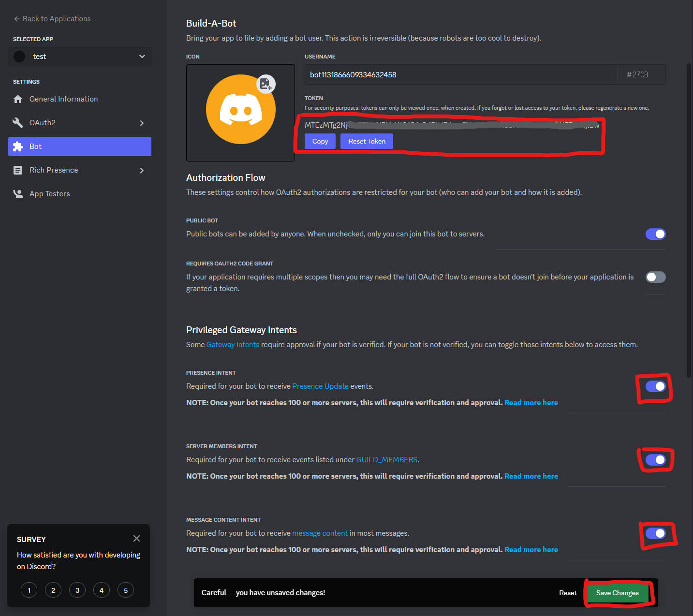The height and width of the screenshot is (616, 693).
Task: Open General Information settings page
Action: point(80,99)
